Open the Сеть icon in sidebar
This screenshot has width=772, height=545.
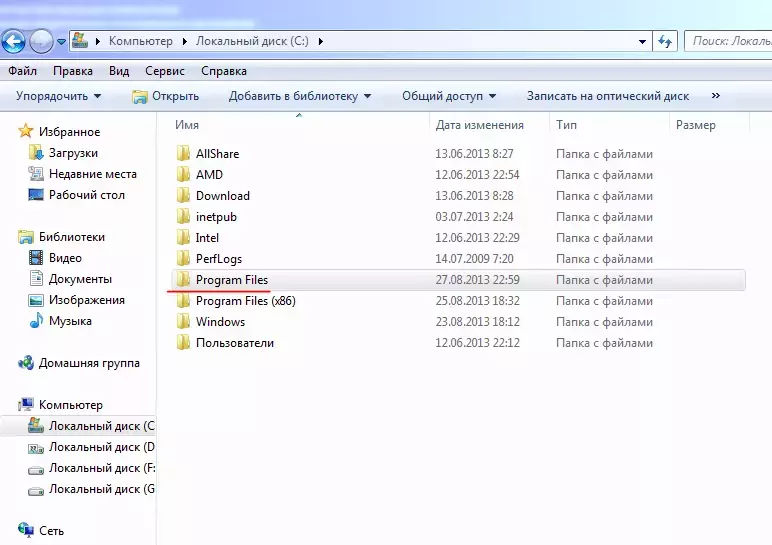point(26,530)
